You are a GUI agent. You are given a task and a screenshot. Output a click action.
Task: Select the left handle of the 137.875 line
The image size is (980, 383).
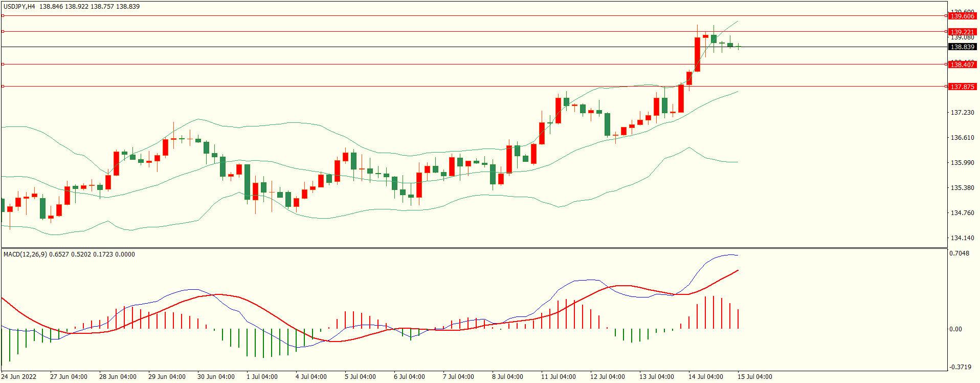[x=3, y=87]
